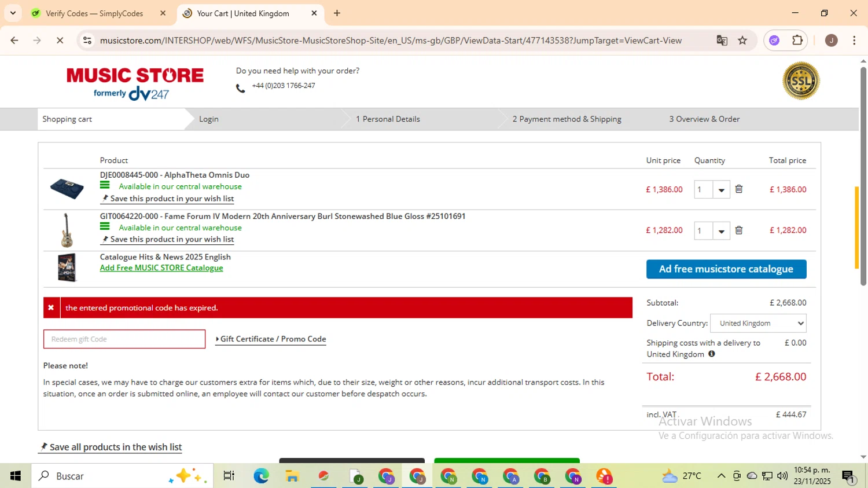The height and width of the screenshot is (488, 868).
Task: Open the extensions puzzle icon
Action: click(x=797, y=41)
